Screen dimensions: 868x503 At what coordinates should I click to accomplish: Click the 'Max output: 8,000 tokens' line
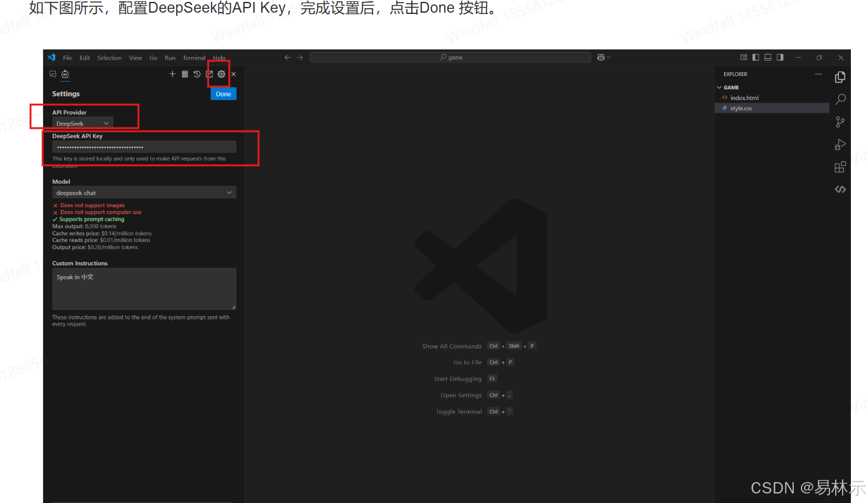(84, 226)
